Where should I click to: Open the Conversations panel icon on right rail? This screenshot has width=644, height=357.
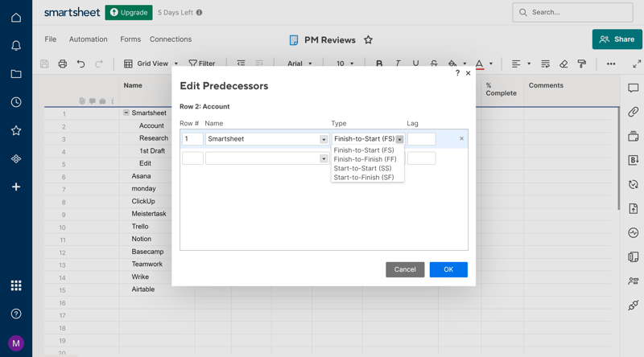633,88
